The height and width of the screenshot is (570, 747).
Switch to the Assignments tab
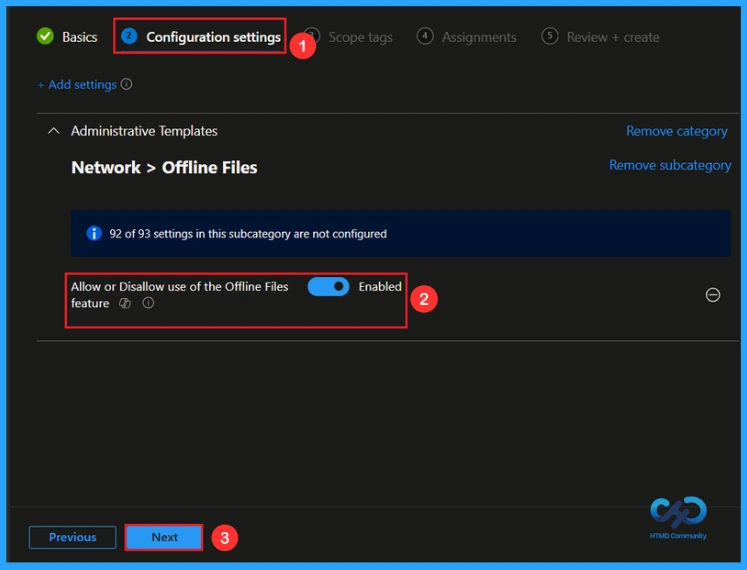tap(479, 37)
